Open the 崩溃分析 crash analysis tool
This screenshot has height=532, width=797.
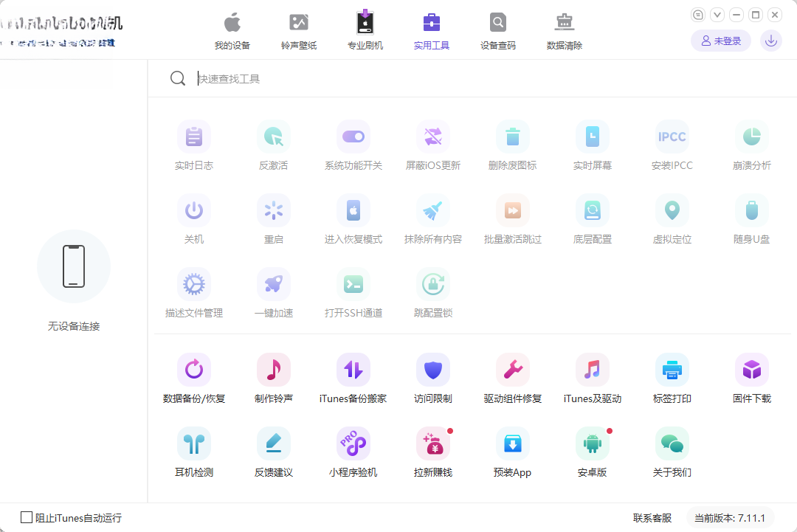[752, 137]
